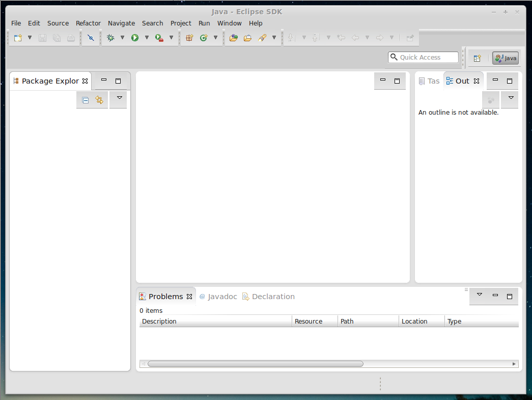Click the Forward navigation arrow icon
Viewport: 532px width, 400px height.
tap(380, 38)
